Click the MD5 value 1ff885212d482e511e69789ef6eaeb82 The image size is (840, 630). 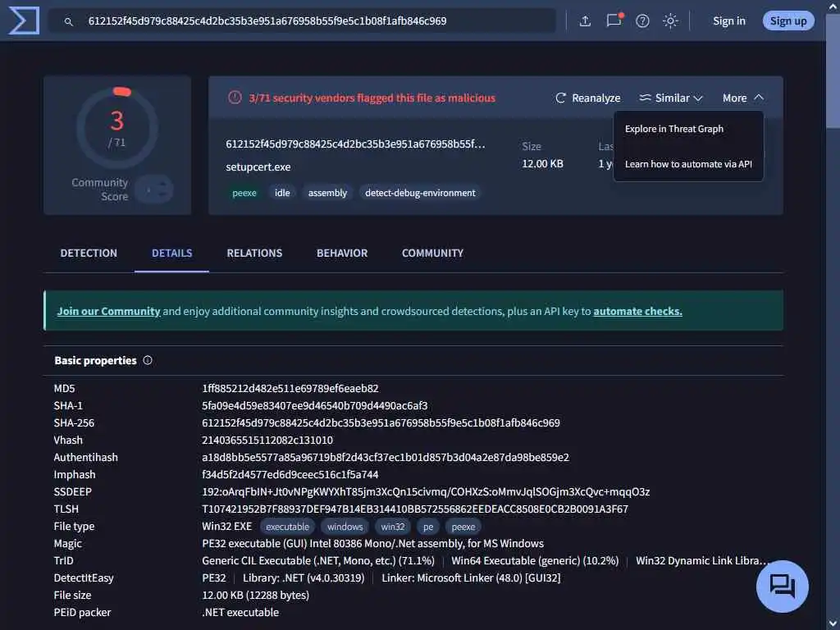pyautogui.click(x=290, y=388)
